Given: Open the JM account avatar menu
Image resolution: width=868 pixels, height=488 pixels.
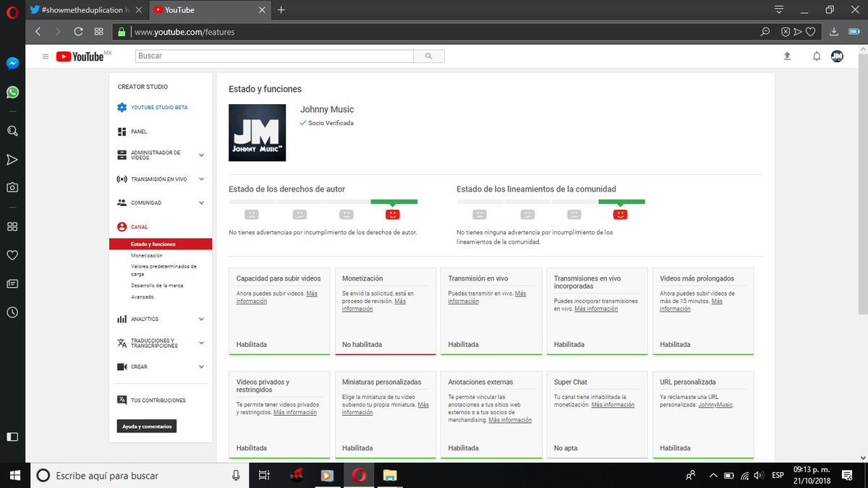Looking at the screenshot, I should (x=837, y=56).
